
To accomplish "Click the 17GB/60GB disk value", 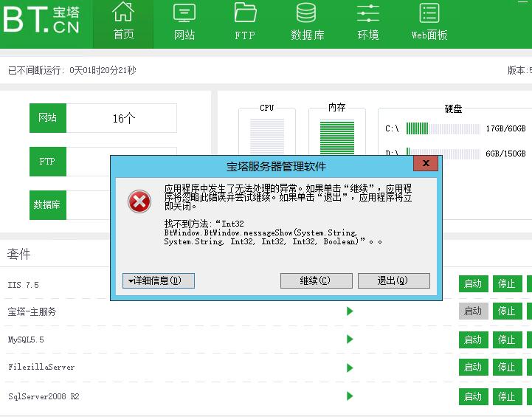I will 505,128.
